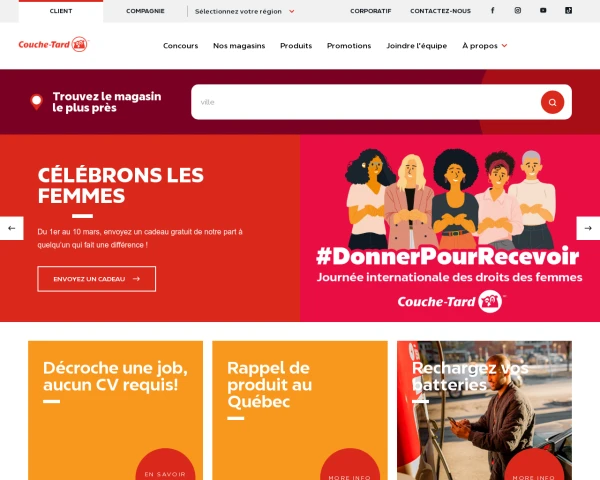Go to previous slide arrow

click(x=12, y=228)
